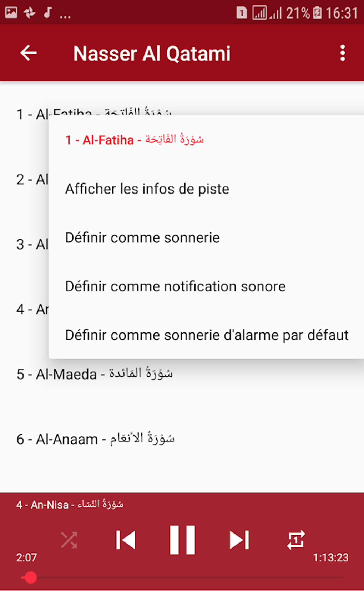Tap the music note status bar icon

(x=47, y=13)
